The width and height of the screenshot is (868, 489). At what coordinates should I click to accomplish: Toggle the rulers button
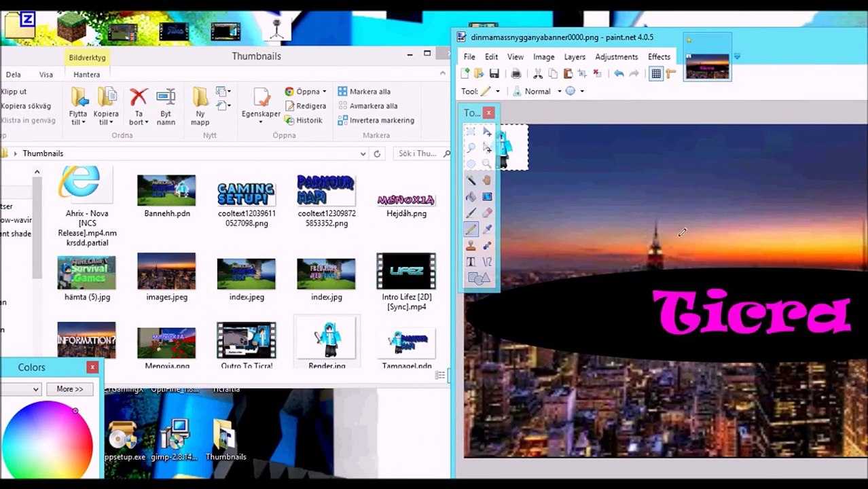pos(671,73)
